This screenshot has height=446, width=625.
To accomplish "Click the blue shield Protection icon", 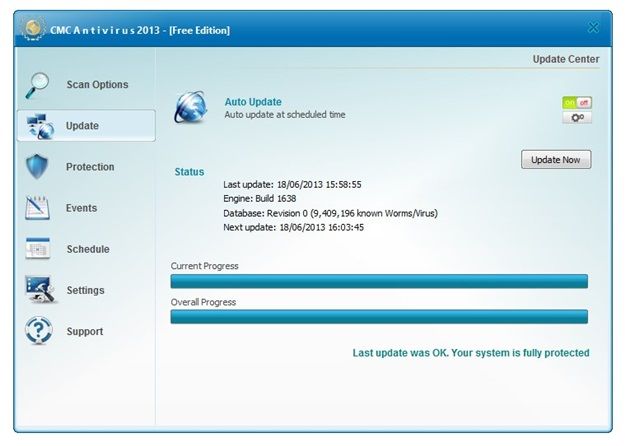I will (37, 167).
